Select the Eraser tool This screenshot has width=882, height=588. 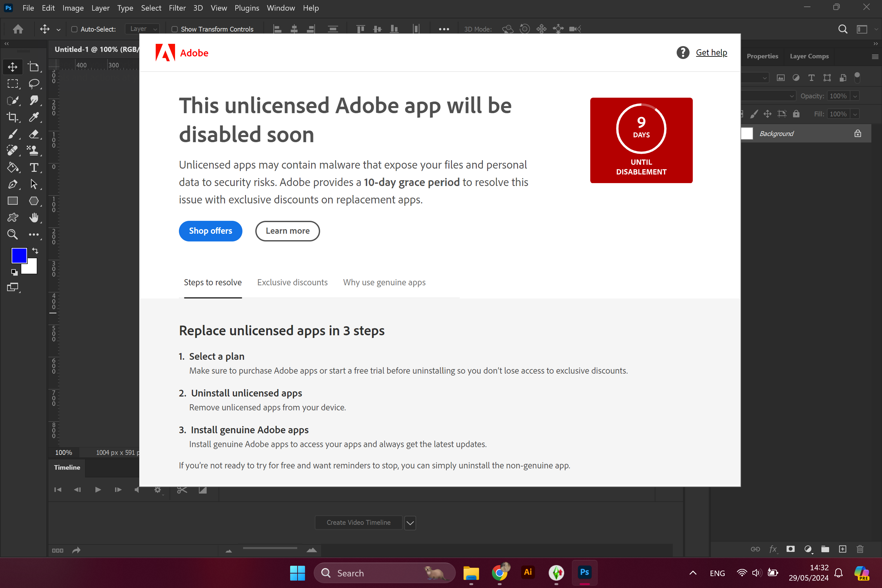tap(34, 134)
